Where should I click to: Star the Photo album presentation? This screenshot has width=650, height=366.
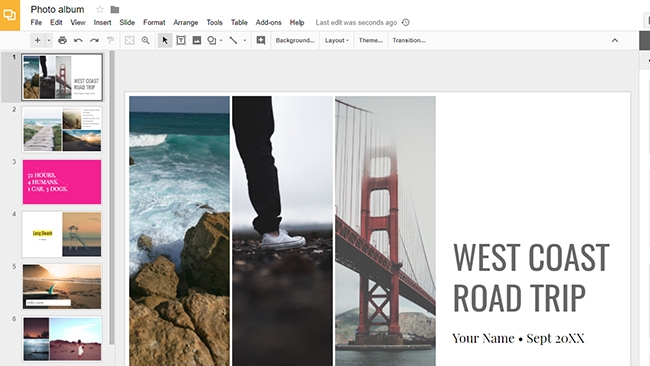[100, 9]
